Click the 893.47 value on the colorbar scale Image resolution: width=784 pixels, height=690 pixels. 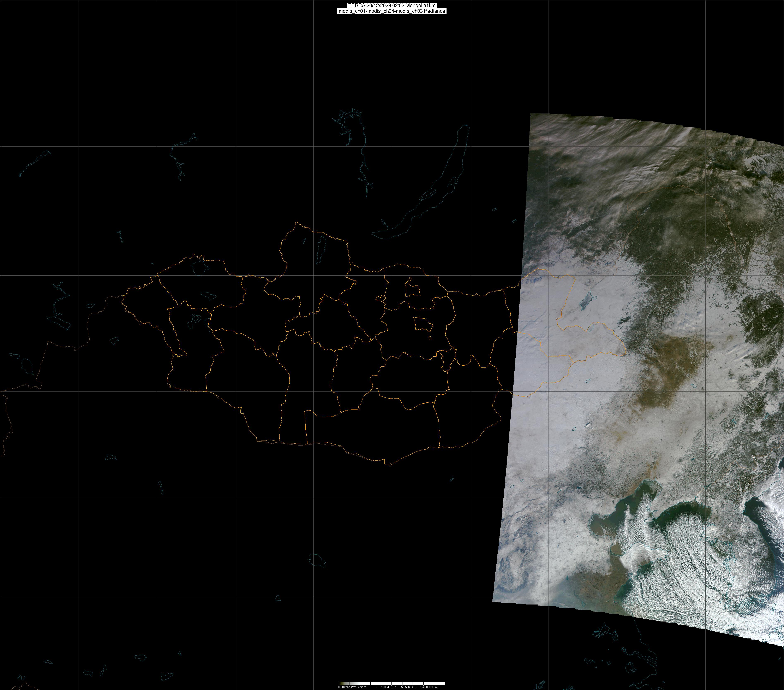[x=433, y=687]
